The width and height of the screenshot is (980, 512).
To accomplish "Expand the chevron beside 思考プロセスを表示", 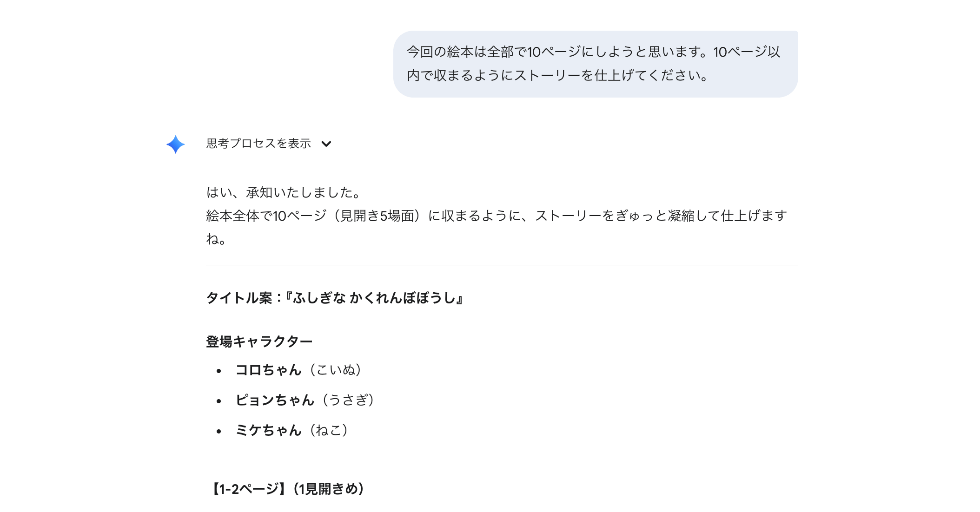I will [x=326, y=144].
